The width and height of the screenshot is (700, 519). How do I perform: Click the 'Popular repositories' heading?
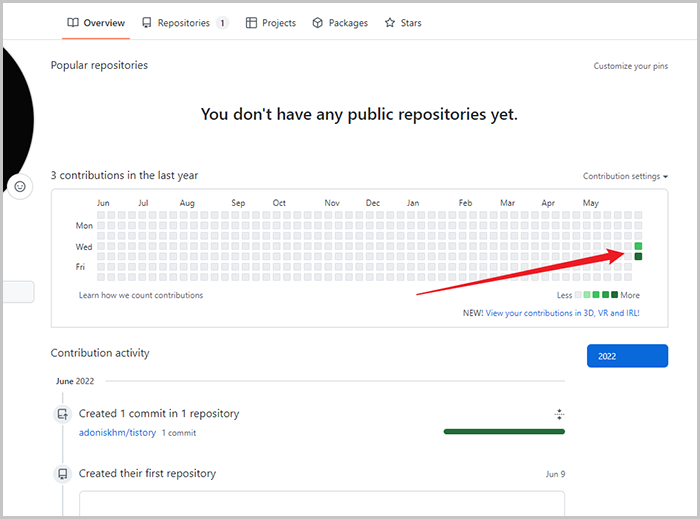pyautogui.click(x=99, y=66)
